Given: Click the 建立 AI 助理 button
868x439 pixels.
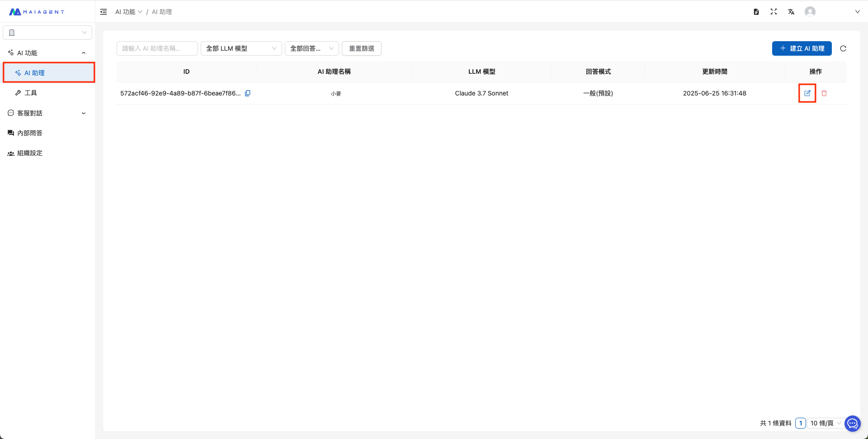Looking at the screenshot, I should click(802, 48).
